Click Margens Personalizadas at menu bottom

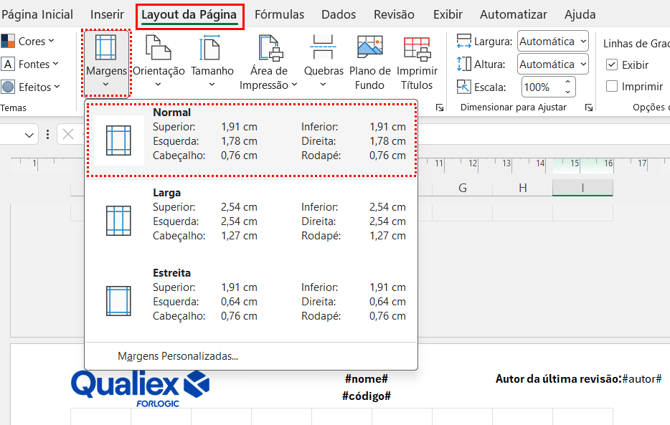(x=178, y=356)
